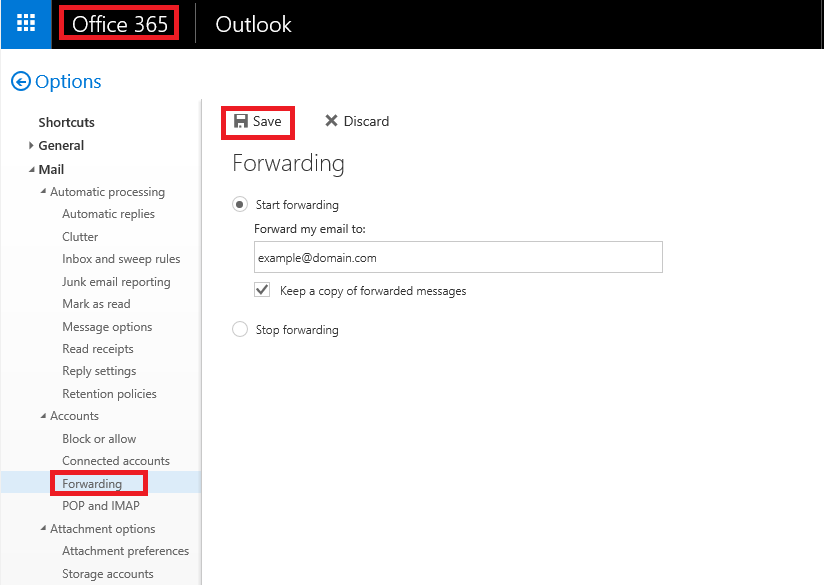
Task: Open POP and IMAP settings
Action: coord(101,506)
